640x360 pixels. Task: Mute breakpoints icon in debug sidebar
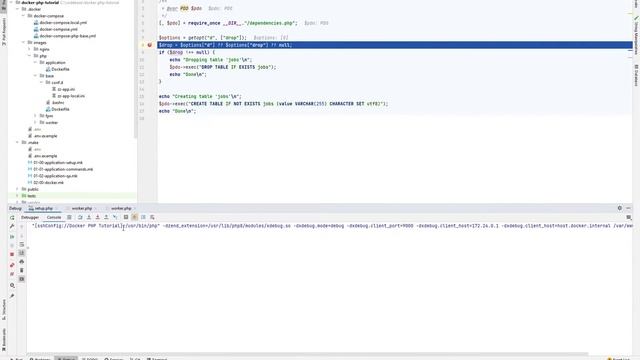(x=12, y=274)
